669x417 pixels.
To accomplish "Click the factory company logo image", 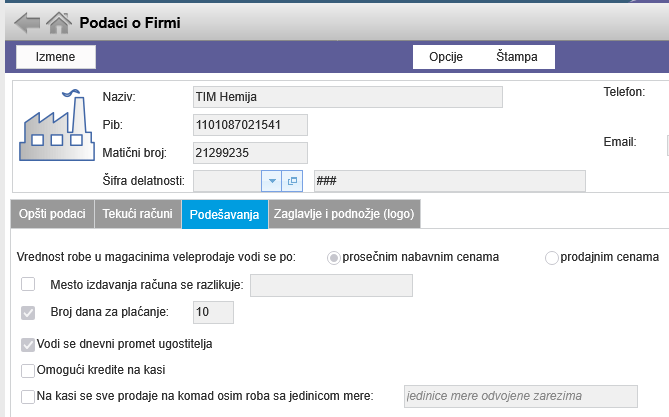I will [x=57, y=125].
